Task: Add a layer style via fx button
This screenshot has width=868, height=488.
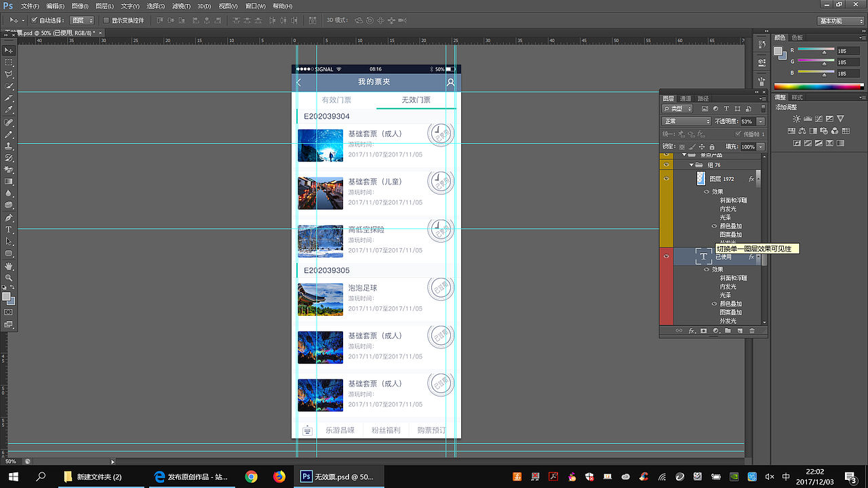Action: coord(692,331)
